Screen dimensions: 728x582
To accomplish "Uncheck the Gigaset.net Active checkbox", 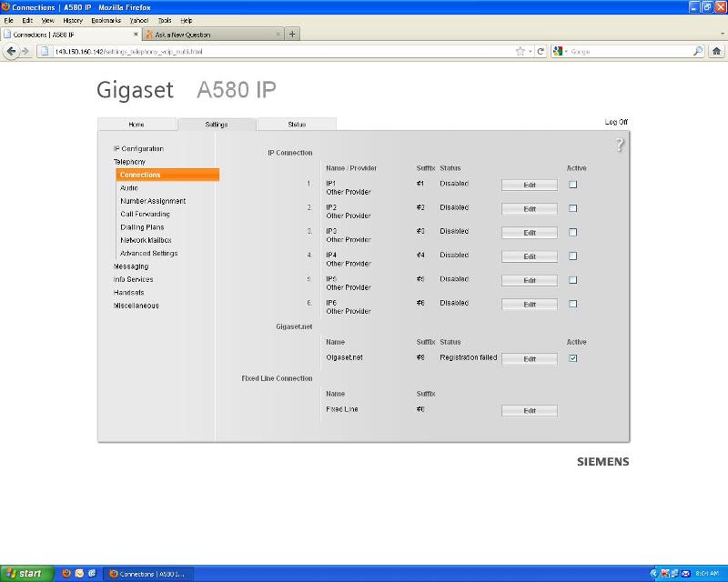I will coord(573,358).
